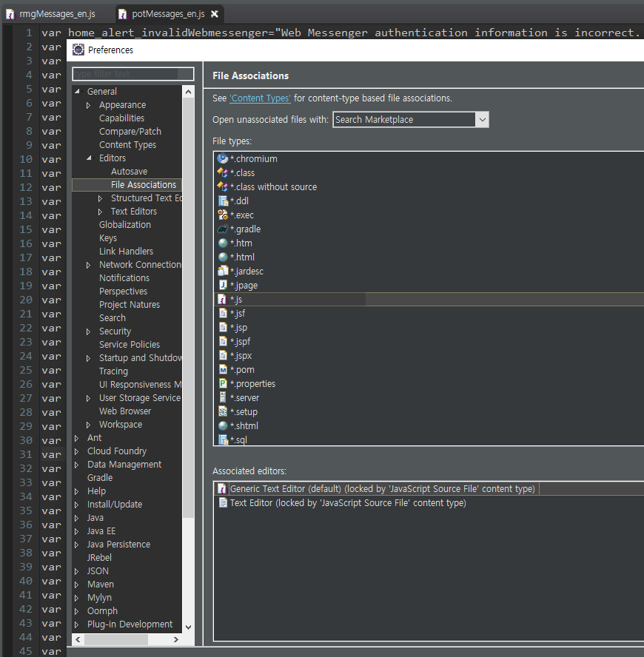Image resolution: width=644 pixels, height=657 pixels.
Task: Click the Text Editor associated editor icon
Action: tap(223, 503)
